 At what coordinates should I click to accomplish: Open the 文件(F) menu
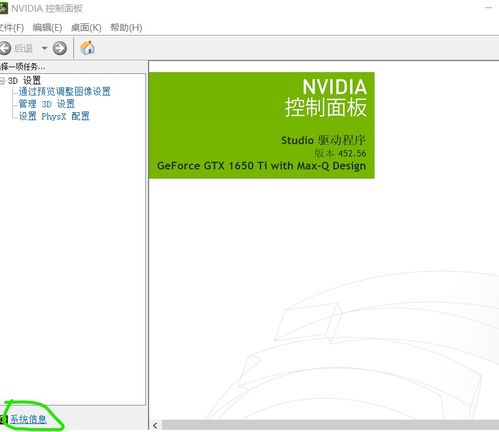pos(12,28)
